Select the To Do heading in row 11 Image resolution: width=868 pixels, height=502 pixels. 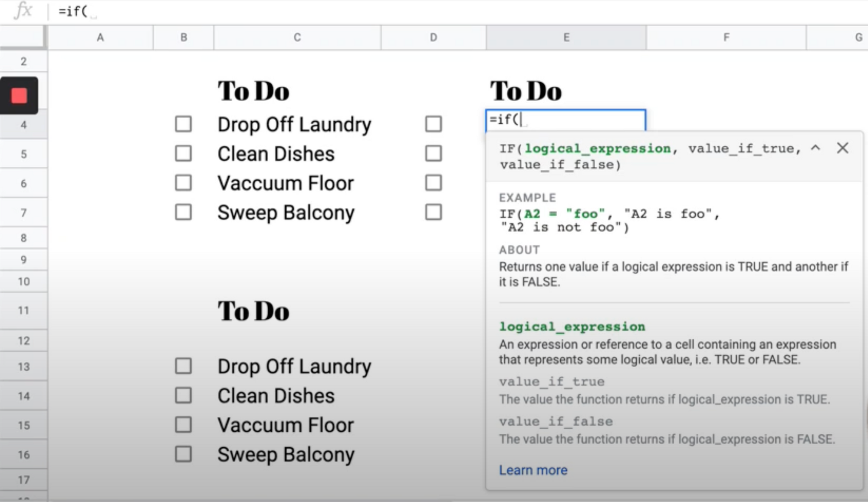253,311
